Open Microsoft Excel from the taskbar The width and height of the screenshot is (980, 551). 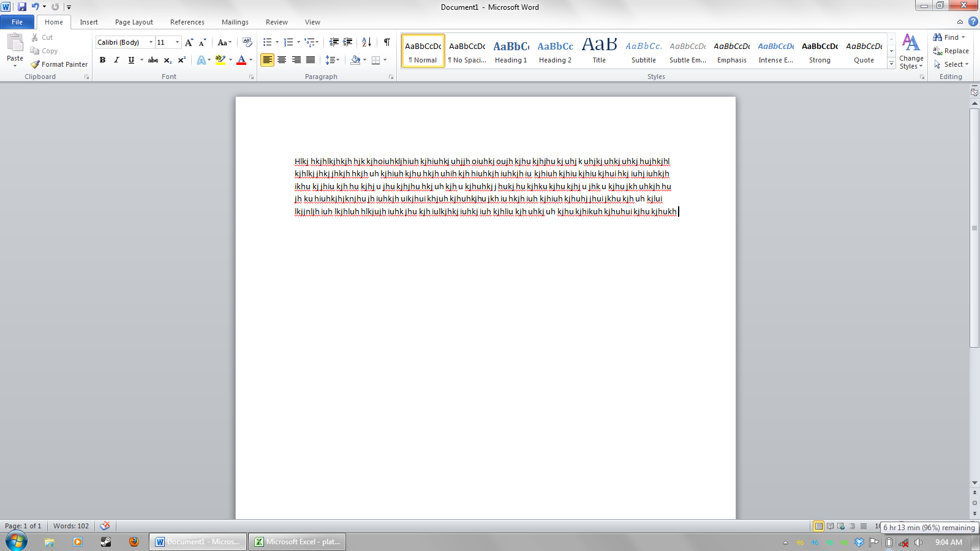[297, 542]
